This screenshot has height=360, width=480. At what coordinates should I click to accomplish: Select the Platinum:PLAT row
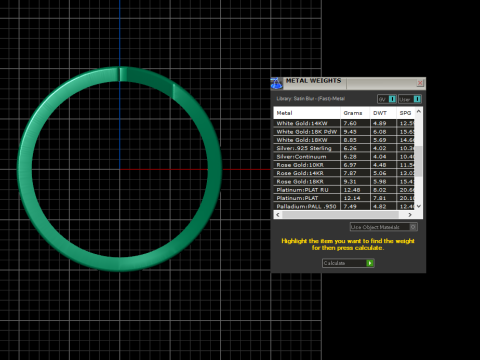pos(344,198)
